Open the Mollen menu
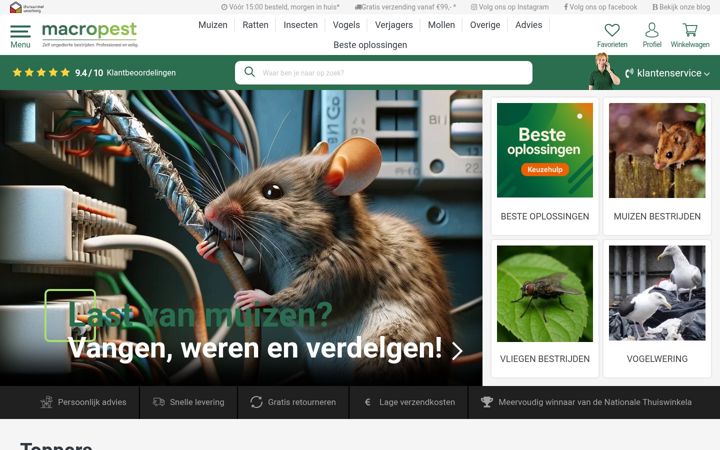Image resolution: width=720 pixels, height=450 pixels. pyautogui.click(x=441, y=25)
